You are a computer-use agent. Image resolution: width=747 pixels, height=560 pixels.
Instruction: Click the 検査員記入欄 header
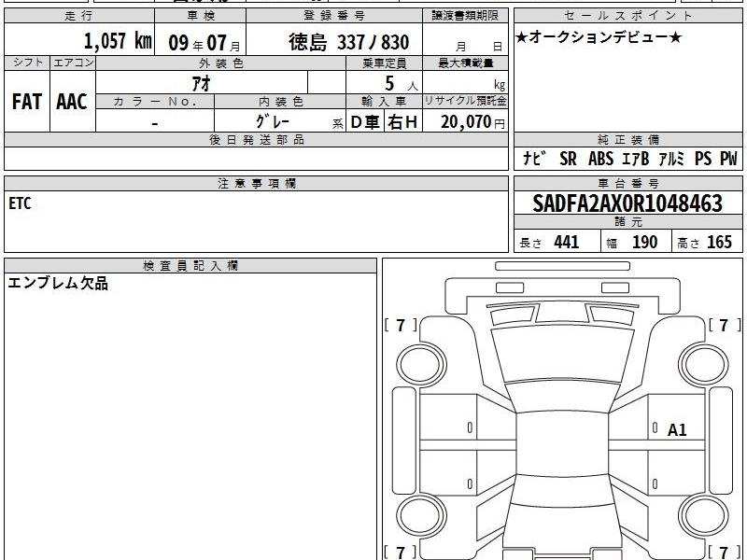[190, 266]
